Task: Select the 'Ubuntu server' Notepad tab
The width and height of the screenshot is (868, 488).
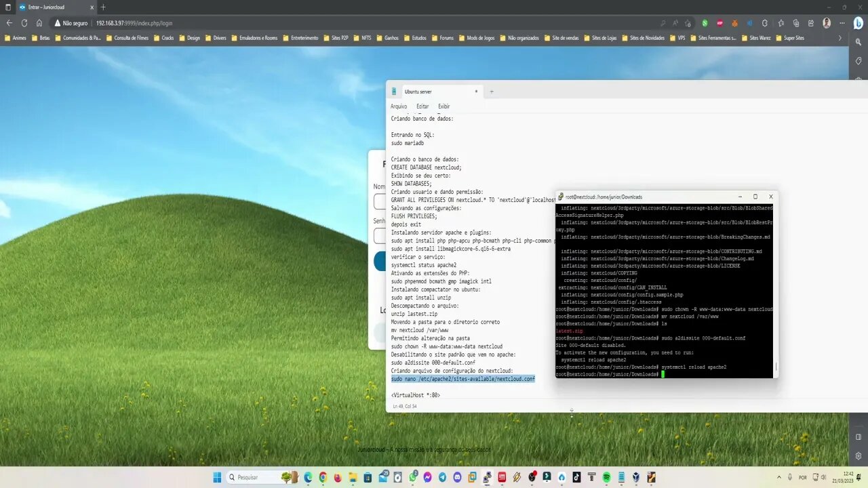Action: (x=434, y=91)
